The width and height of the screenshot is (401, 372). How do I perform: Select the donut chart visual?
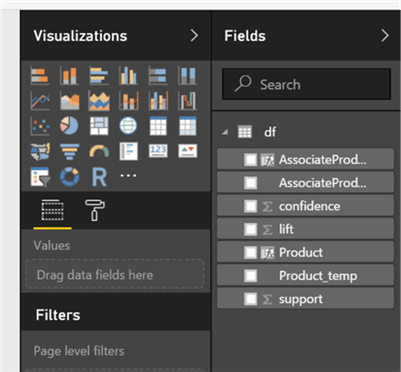click(x=69, y=177)
